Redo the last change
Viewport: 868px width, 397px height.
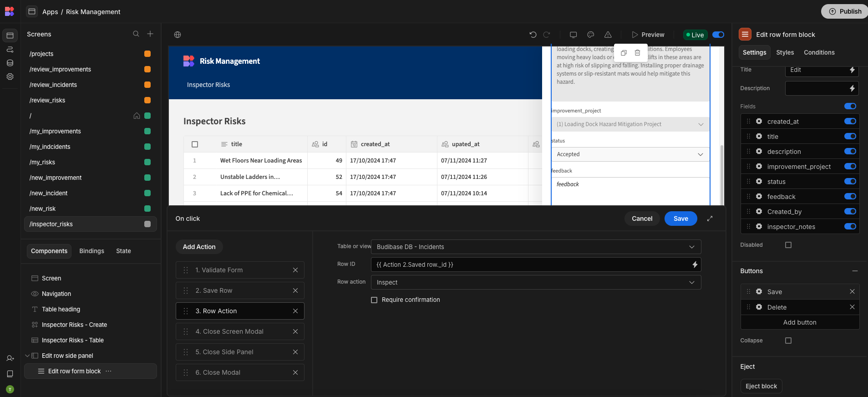(x=547, y=35)
